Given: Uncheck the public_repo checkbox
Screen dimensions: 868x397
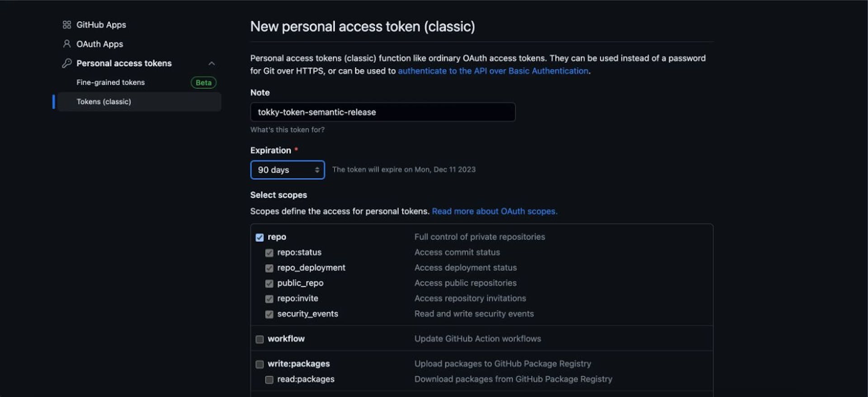Looking at the screenshot, I should pos(269,283).
